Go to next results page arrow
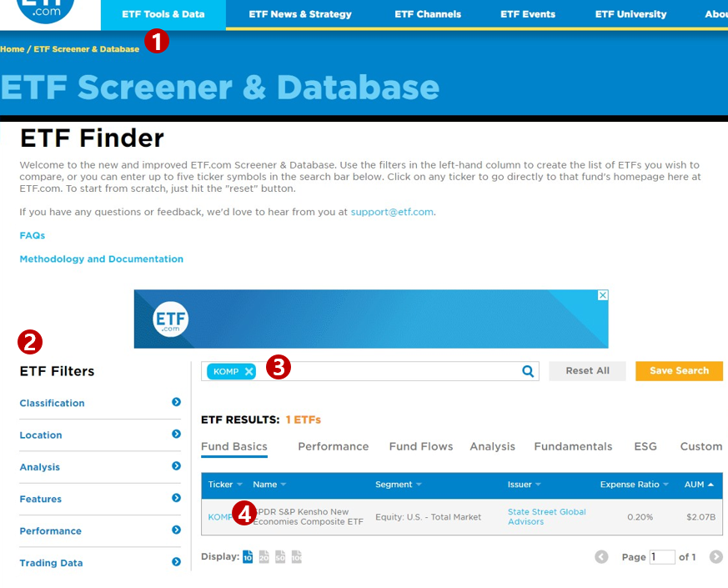Viewport: 728px width, 588px height. coord(716,557)
